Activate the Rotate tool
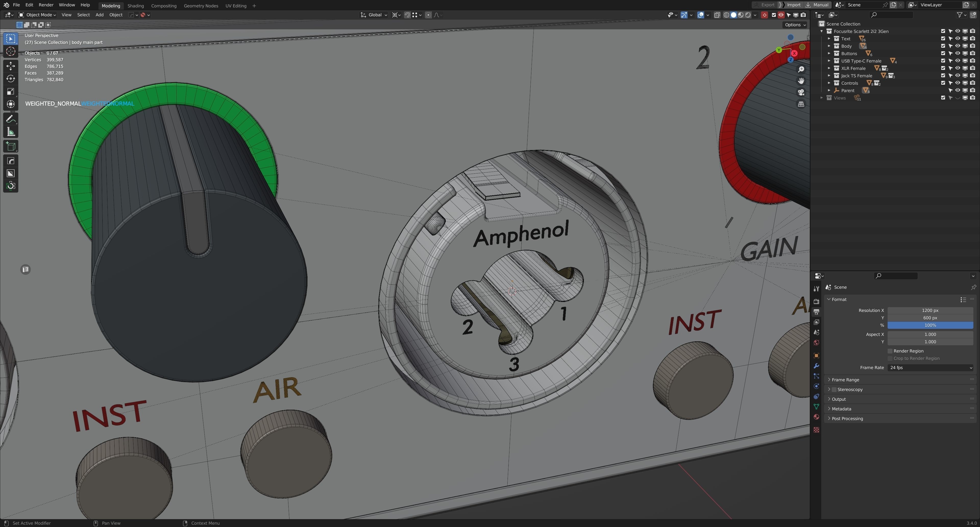This screenshot has height=527, width=980. tap(11, 79)
